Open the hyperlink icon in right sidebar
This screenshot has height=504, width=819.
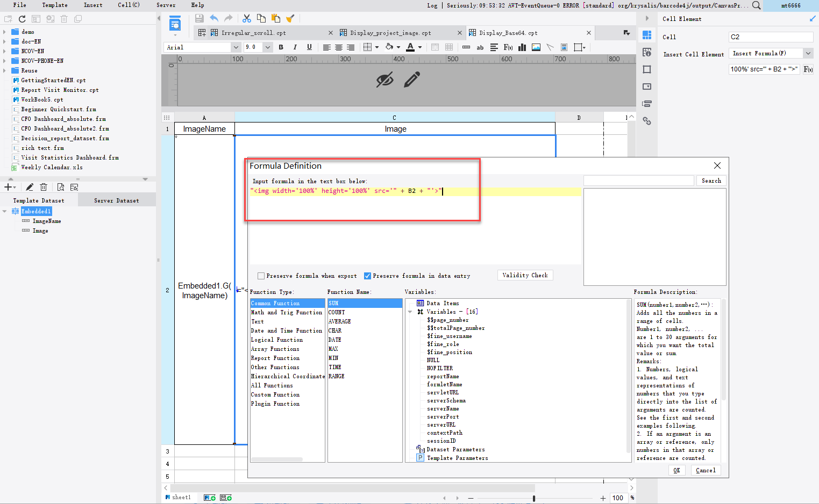pyautogui.click(x=647, y=121)
